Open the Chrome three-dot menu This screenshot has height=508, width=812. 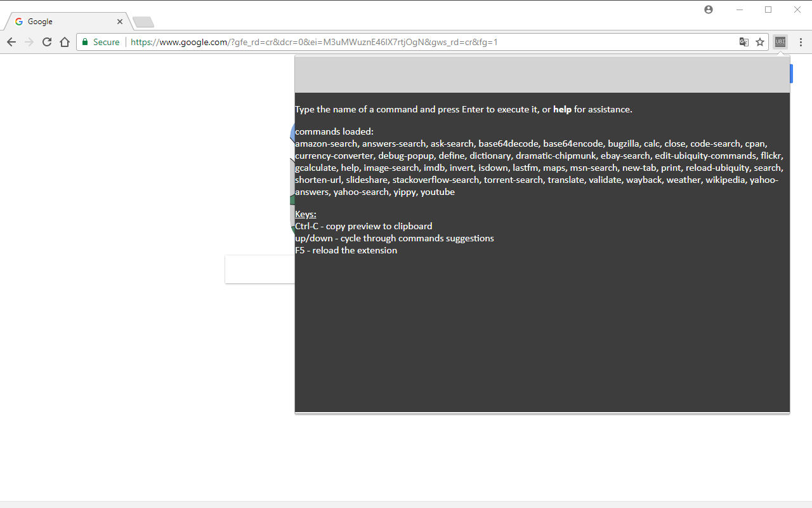coord(800,42)
